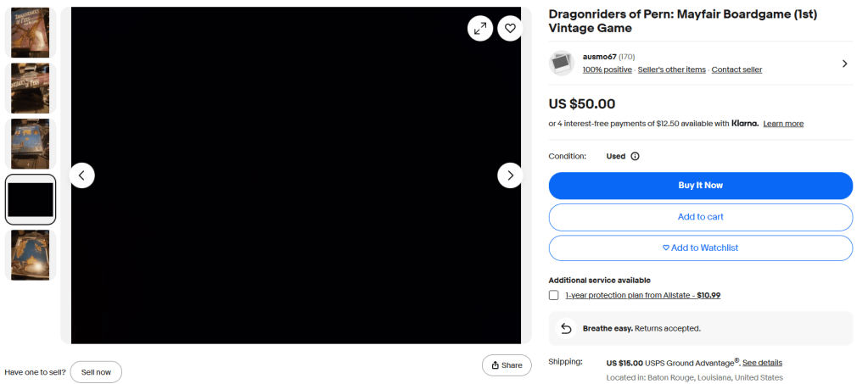
Task: Expand seller details chevron
Action: coord(844,64)
